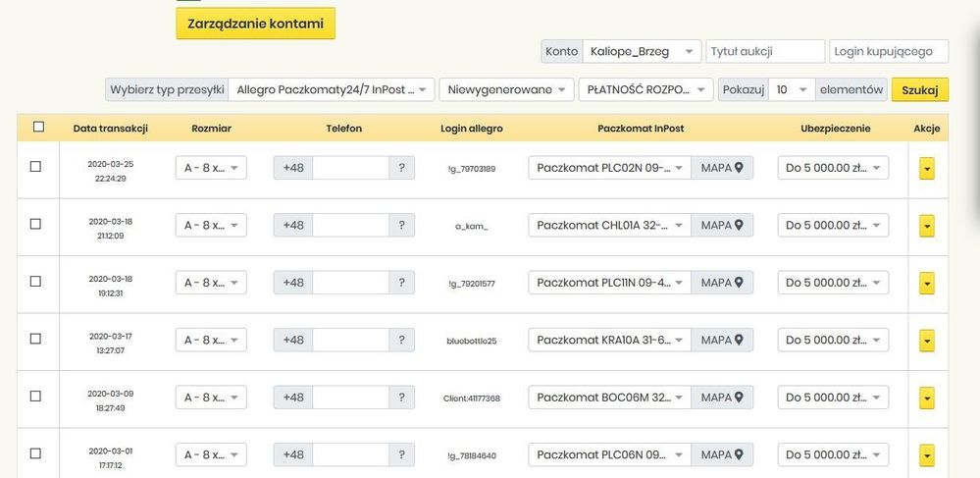Open the Konto dropdown showing Kaliope_Brzeg
This screenshot has height=478, width=980.
(x=642, y=51)
